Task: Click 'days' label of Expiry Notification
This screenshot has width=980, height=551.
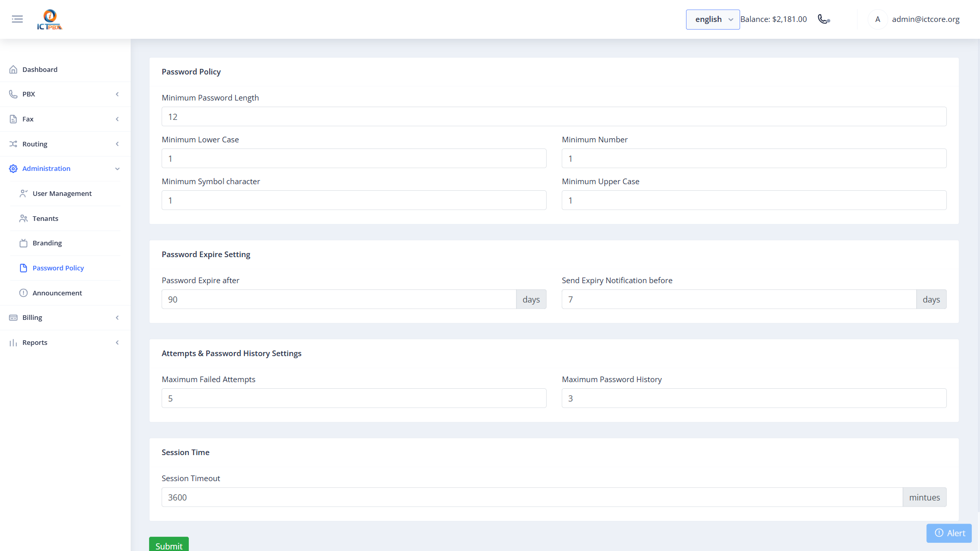Action: [931, 299]
